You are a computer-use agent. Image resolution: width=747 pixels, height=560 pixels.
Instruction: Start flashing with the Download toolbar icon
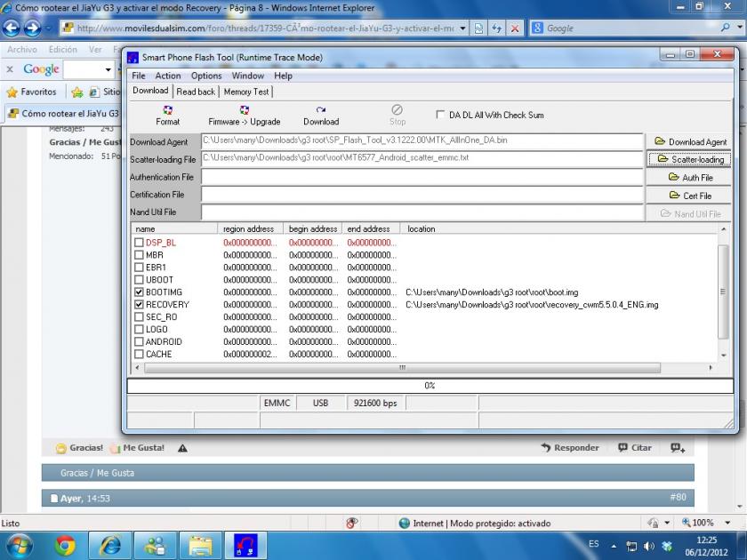[321, 116]
